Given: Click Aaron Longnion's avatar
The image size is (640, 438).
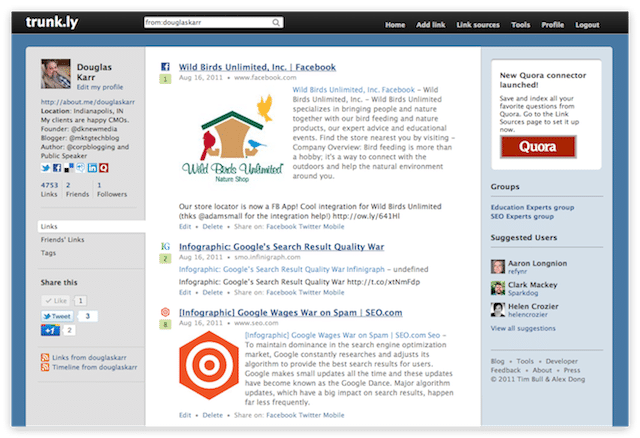Looking at the screenshot, I should pyautogui.click(x=498, y=267).
